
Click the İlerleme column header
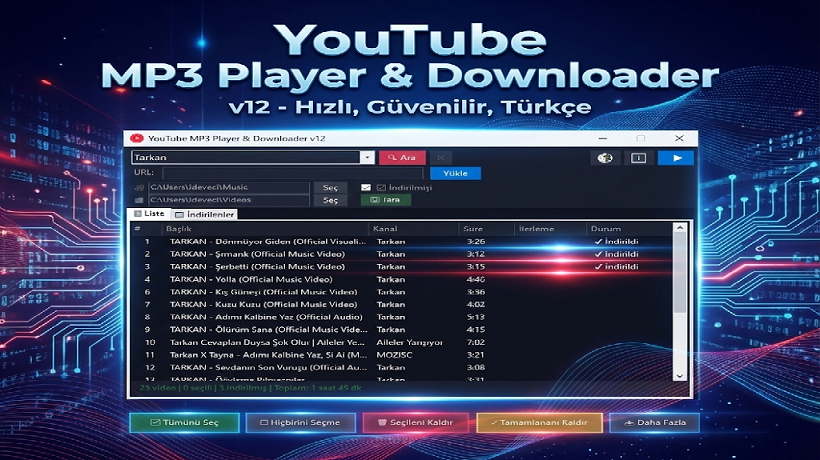551,228
